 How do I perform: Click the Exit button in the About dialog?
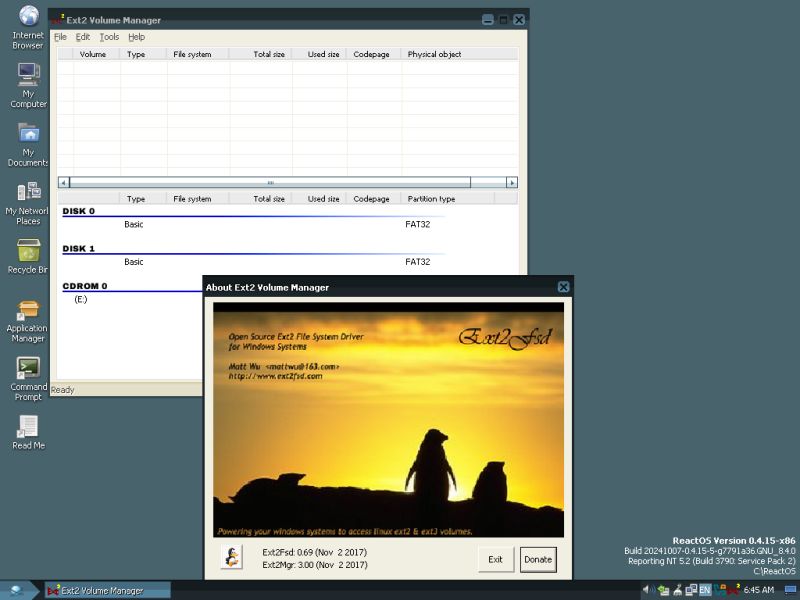tap(496, 560)
